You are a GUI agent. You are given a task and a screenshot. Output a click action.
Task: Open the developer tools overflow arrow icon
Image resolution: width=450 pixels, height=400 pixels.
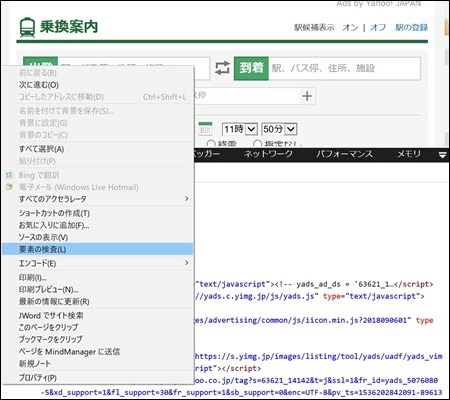click(442, 155)
